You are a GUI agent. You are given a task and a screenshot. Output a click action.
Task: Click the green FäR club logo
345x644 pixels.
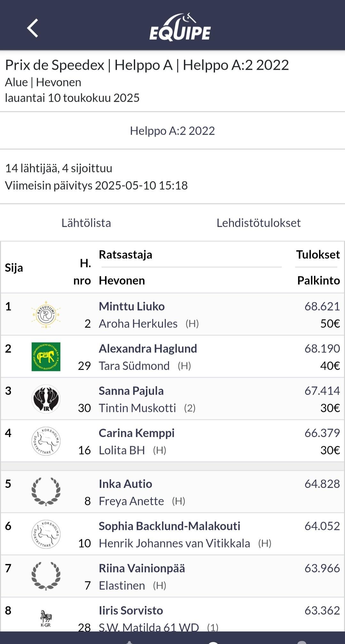46,357
